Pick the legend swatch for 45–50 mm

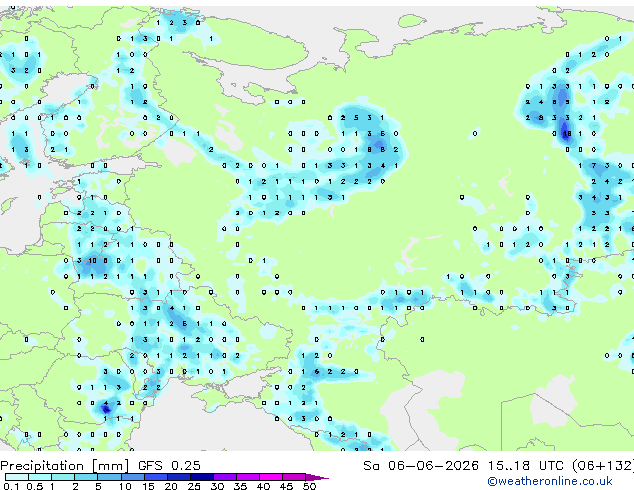[x=294, y=477]
